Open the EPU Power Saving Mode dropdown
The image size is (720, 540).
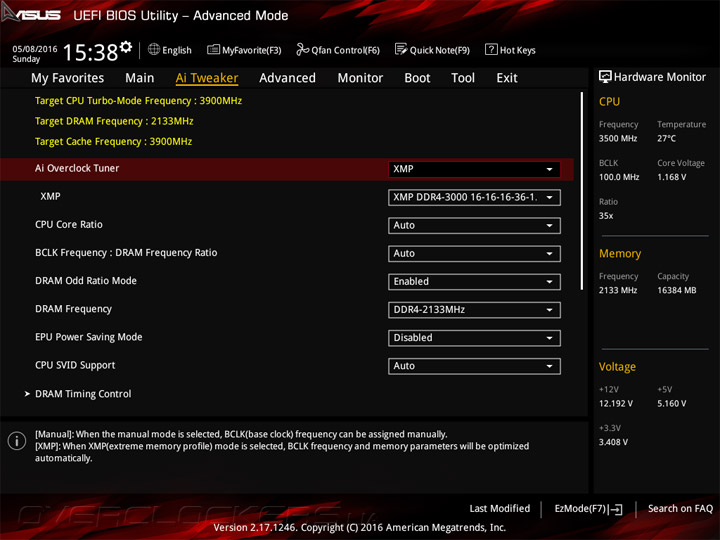[474, 338]
